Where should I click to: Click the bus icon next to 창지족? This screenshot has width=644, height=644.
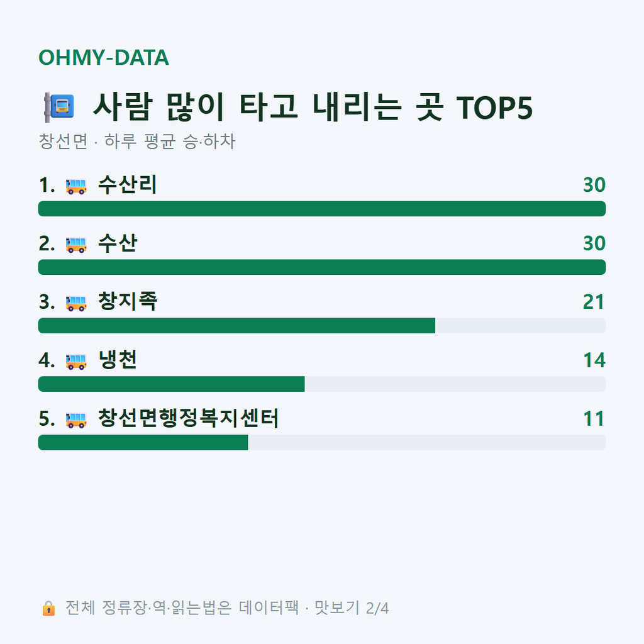coord(76,304)
